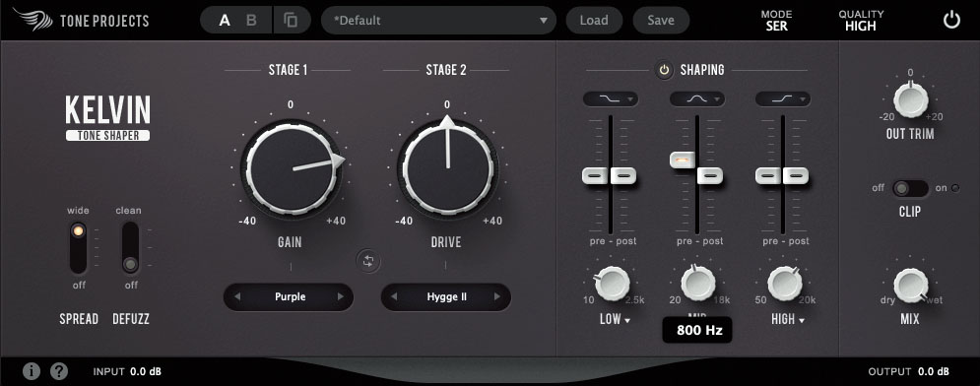The width and height of the screenshot is (980, 386).
Task: Click the low band post fader
Action: [623, 175]
